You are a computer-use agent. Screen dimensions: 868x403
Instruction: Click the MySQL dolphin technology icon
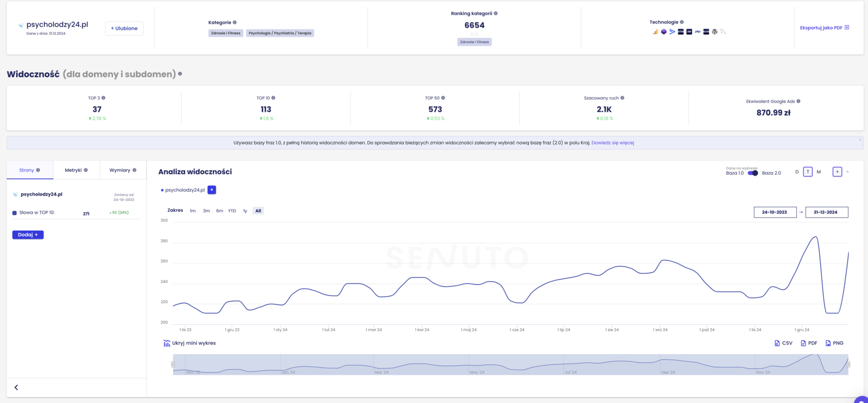[723, 32]
